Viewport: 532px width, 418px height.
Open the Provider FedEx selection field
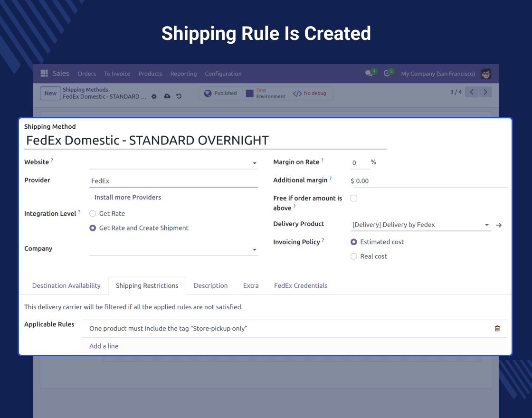pyautogui.click(x=174, y=181)
